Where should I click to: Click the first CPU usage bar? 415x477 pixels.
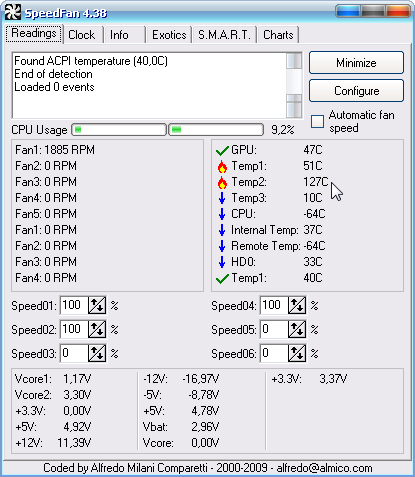coord(119,130)
